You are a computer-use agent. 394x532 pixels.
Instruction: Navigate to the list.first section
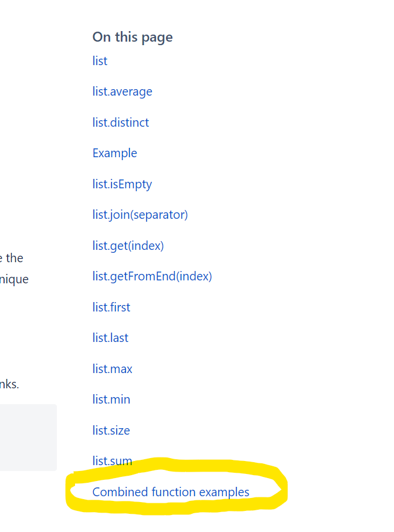[111, 307]
